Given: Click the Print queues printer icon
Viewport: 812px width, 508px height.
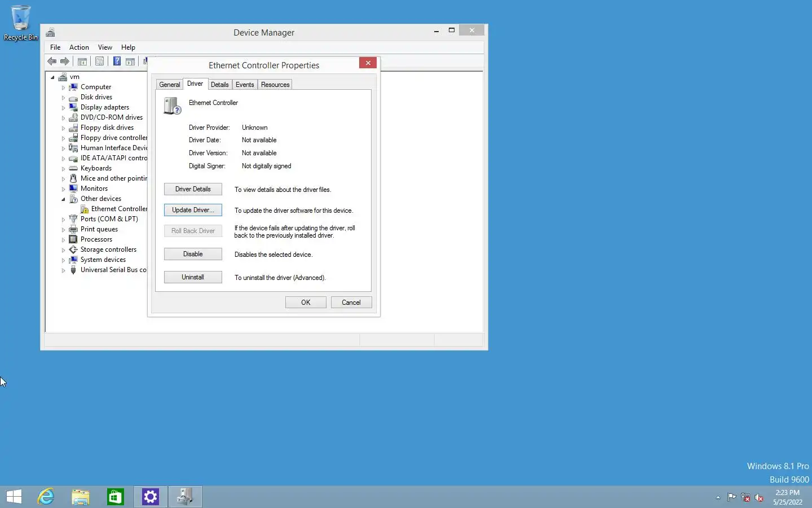Looking at the screenshot, I should tap(73, 229).
